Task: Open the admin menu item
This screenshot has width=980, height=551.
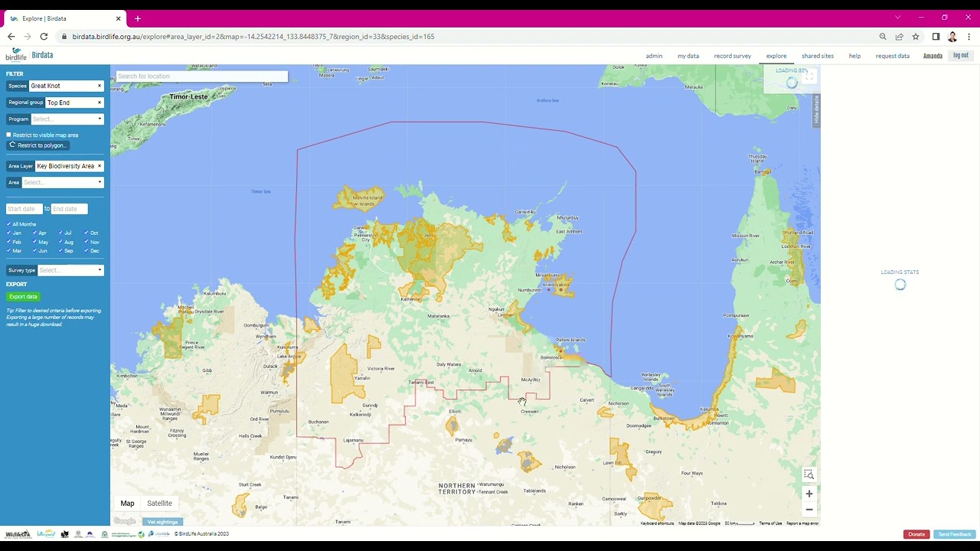Action: pos(654,56)
